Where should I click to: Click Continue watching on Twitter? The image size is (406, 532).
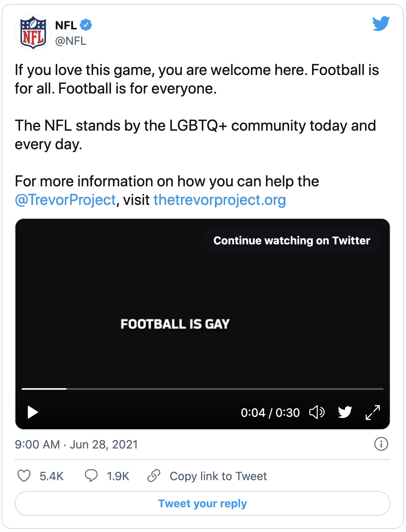[292, 240]
